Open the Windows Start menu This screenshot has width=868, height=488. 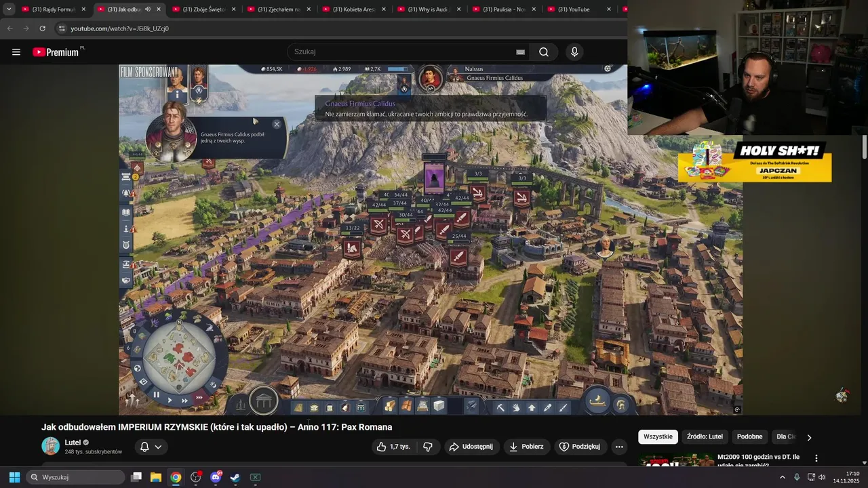click(14, 477)
